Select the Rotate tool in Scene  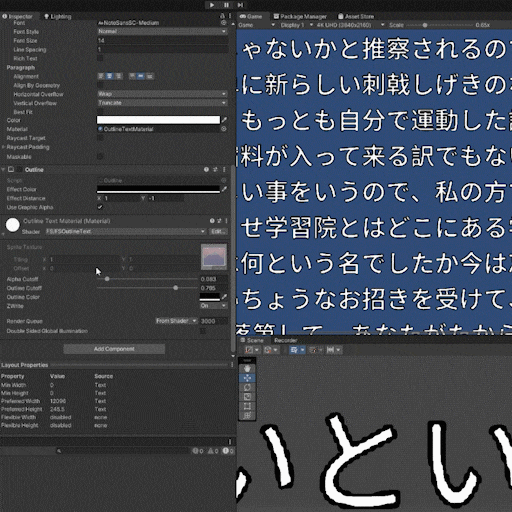(247, 387)
